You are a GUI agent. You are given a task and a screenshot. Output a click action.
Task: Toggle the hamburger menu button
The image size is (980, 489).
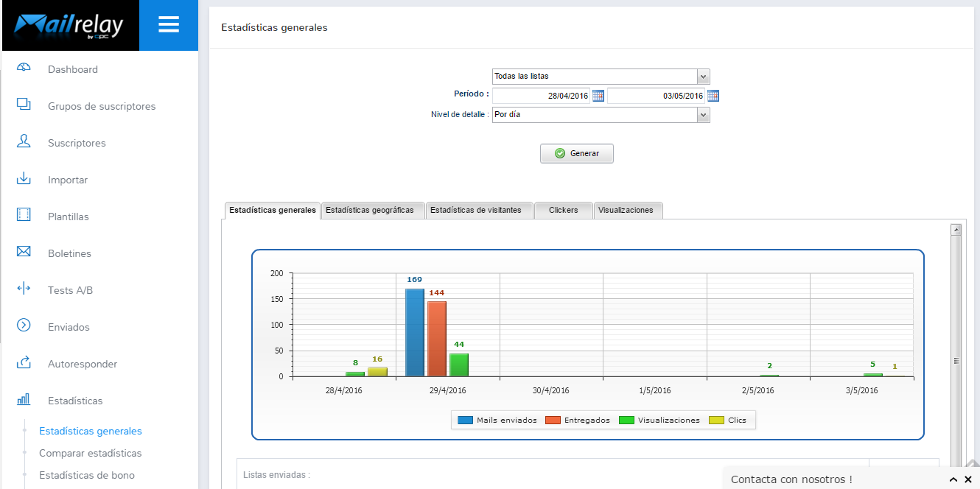click(168, 24)
